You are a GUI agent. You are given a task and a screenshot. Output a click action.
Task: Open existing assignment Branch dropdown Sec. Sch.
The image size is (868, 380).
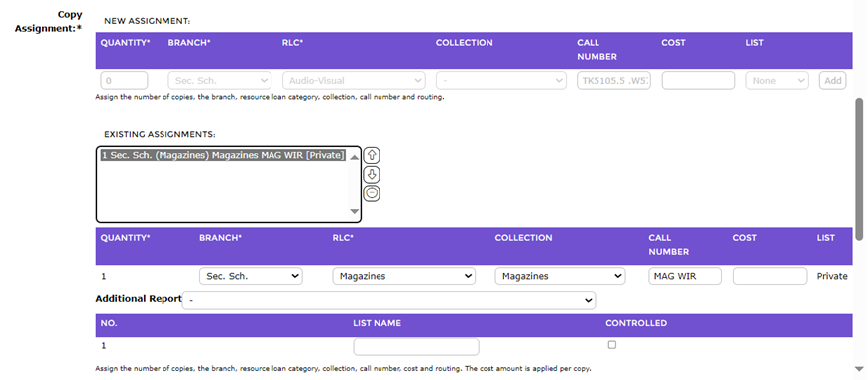coord(251,276)
